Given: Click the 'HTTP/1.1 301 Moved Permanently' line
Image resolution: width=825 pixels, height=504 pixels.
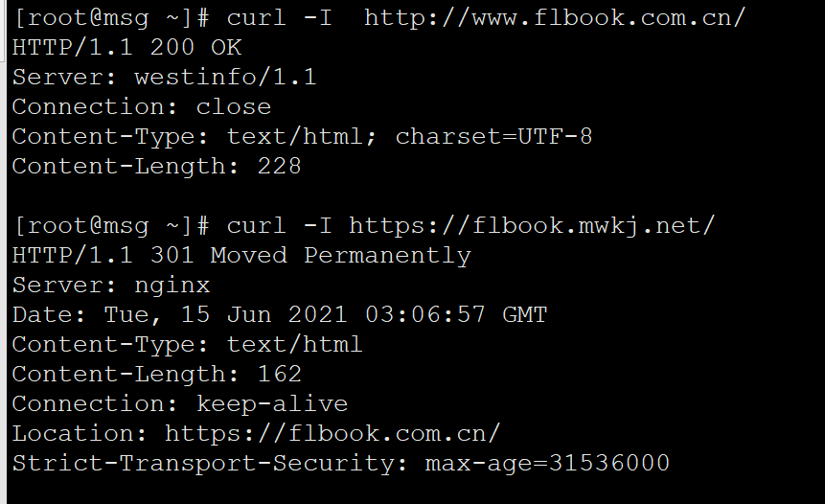Looking at the screenshot, I should tap(241, 256).
